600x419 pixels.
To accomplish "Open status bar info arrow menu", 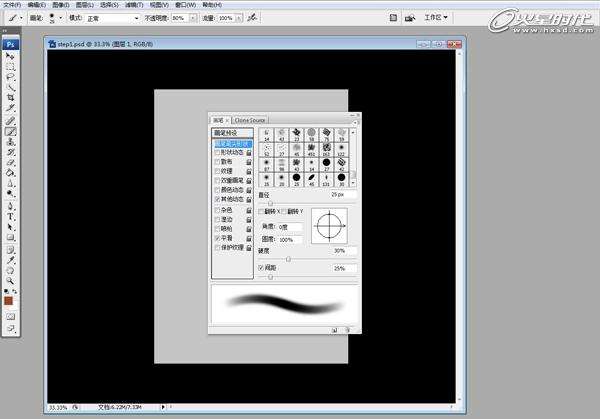I will (163, 407).
